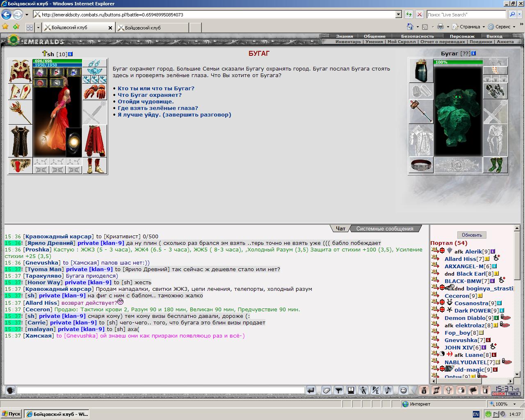End conversation with 'Я лучше уйду'
This screenshot has height=420, width=525.
(x=174, y=114)
